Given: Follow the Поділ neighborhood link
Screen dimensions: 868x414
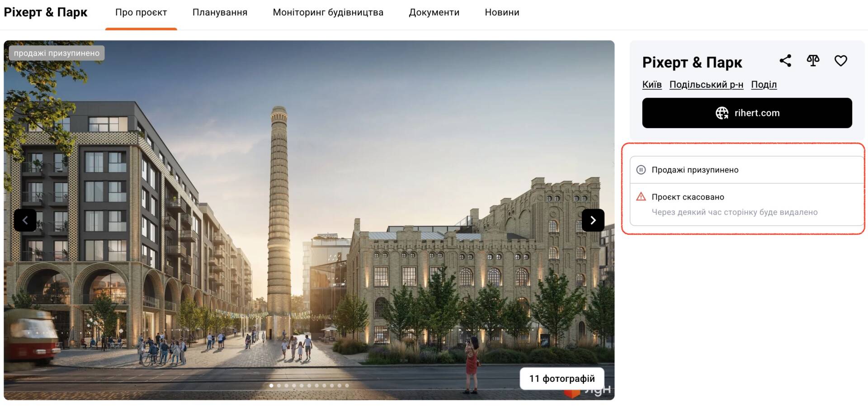Looking at the screenshot, I should coord(764,85).
